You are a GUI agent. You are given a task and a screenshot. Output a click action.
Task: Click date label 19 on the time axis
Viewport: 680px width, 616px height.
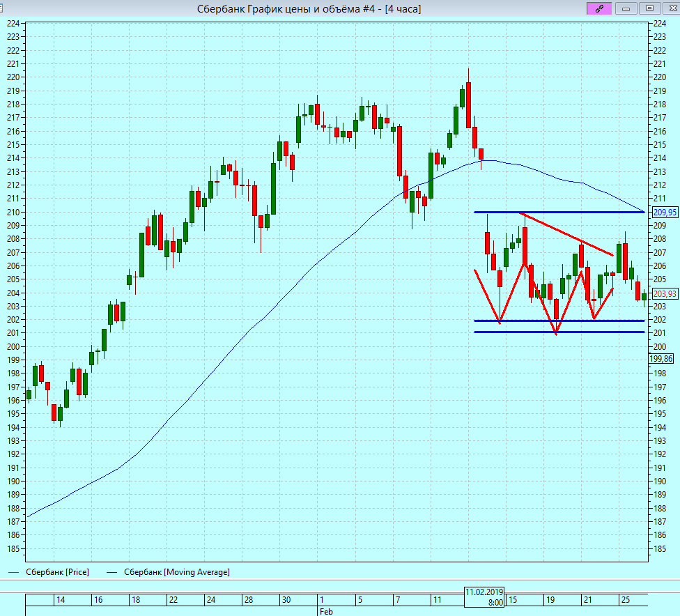point(550,600)
